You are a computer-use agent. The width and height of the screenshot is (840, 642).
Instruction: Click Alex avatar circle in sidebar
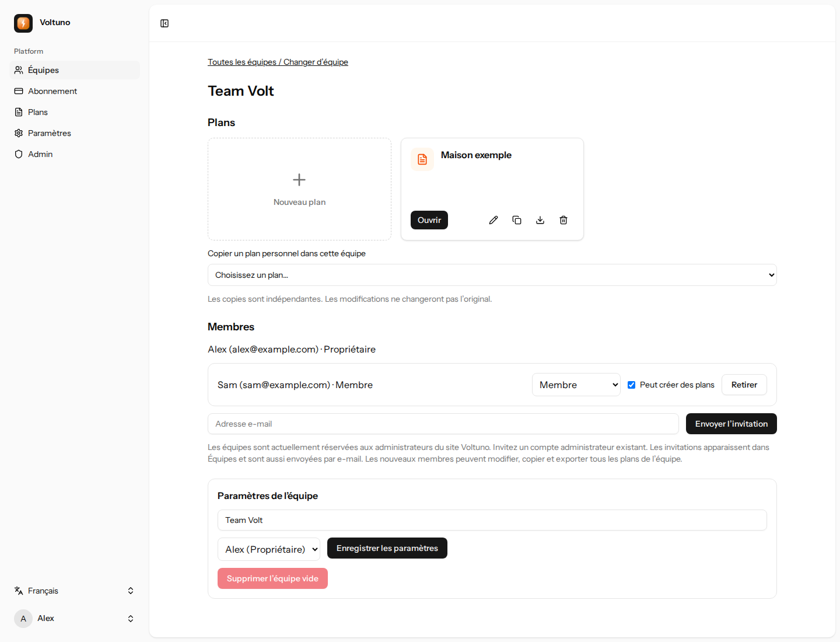coord(23,619)
